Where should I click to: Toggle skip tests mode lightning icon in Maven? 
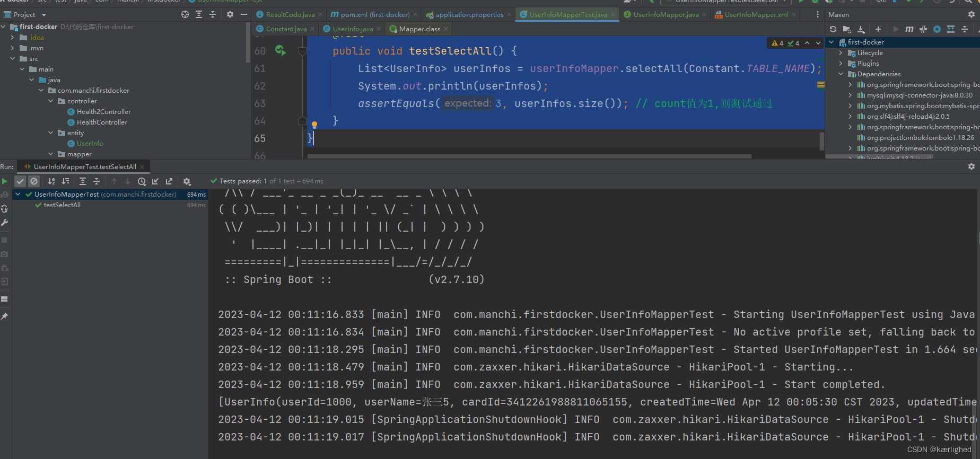tap(937, 29)
